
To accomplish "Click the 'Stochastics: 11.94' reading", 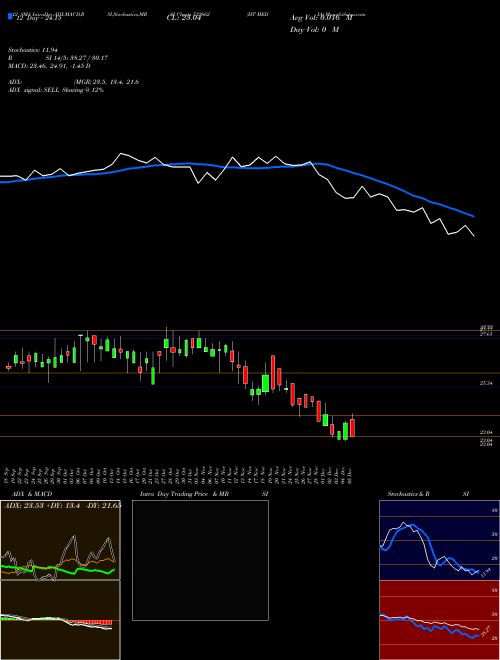I will click(x=32, y=50).
